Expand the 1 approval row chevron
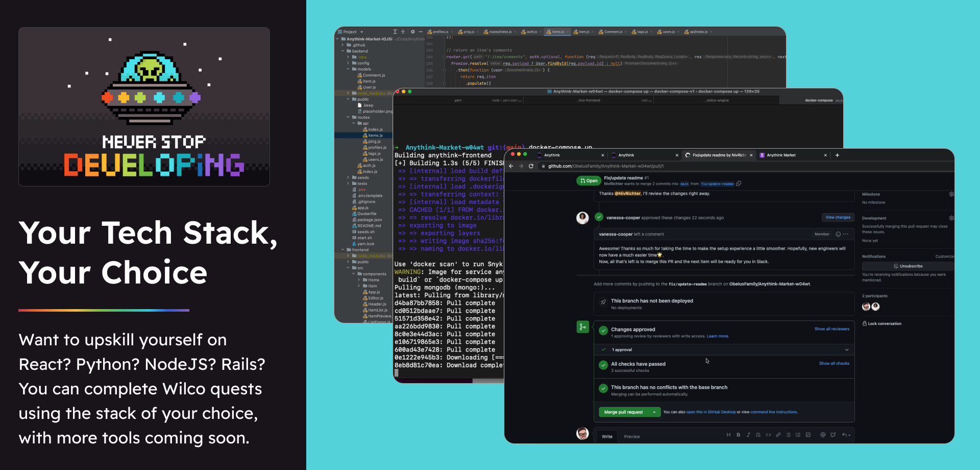This screenshot has width=980, height=470. pos(847,350)
